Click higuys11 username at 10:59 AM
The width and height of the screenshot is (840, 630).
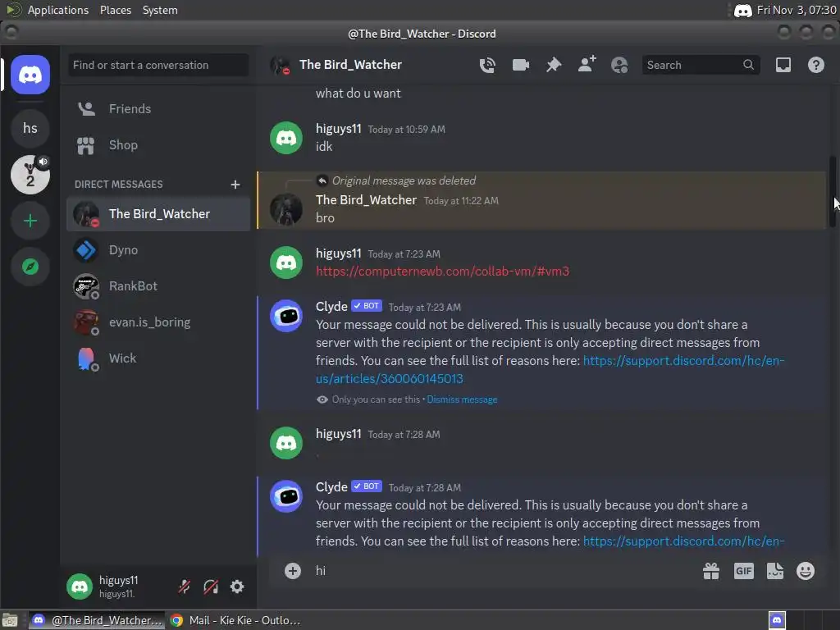pyautogui.click(x=339, y=129)
